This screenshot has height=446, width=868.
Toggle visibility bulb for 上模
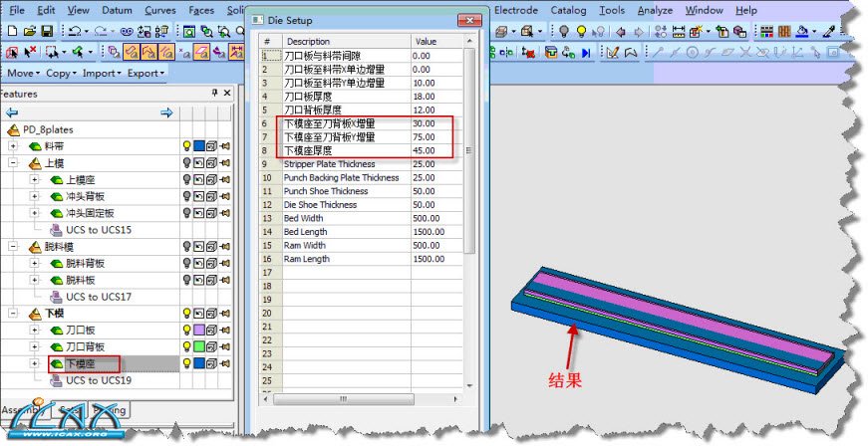(x=187, y=163)
